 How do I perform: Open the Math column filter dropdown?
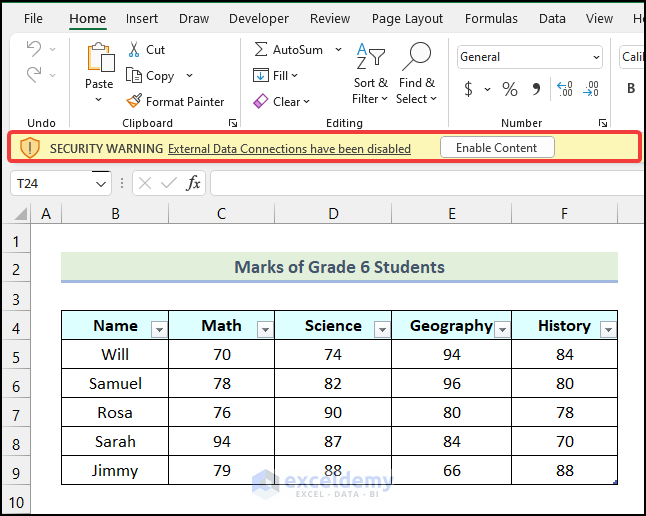click(x=264, y=329)
